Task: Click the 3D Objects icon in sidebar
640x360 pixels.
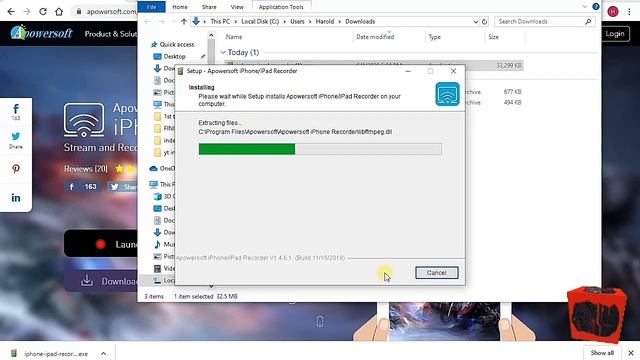Action: [x=158, y=196]
